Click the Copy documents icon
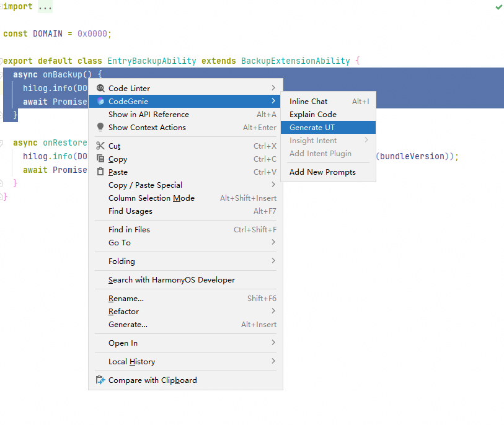 (x=100, y=159)
